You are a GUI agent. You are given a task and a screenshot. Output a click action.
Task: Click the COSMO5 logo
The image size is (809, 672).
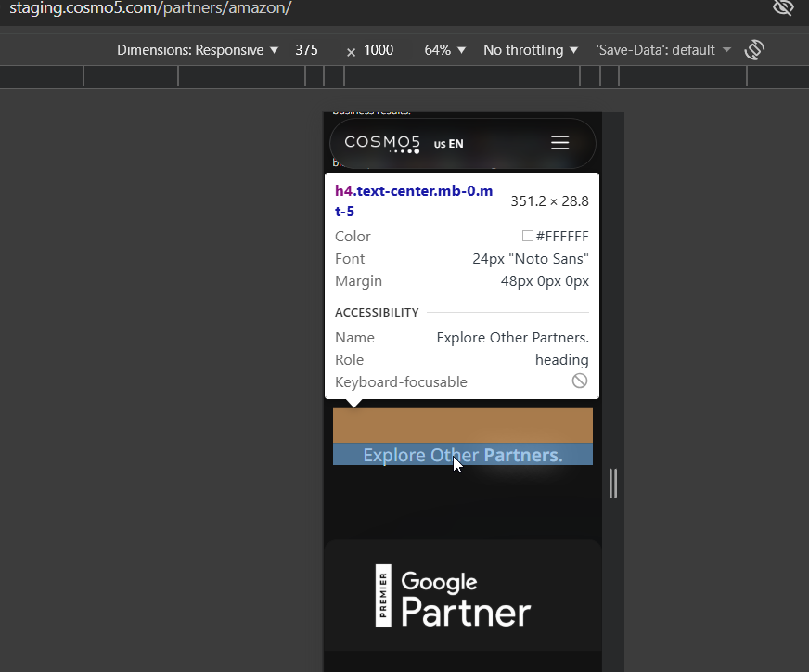tap(382, 144)
